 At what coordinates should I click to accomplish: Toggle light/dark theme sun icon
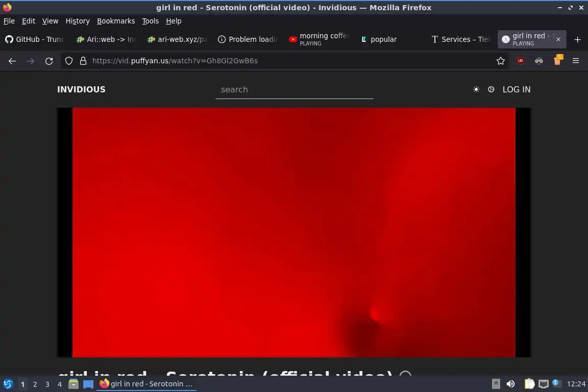click(x=476, y=89)
